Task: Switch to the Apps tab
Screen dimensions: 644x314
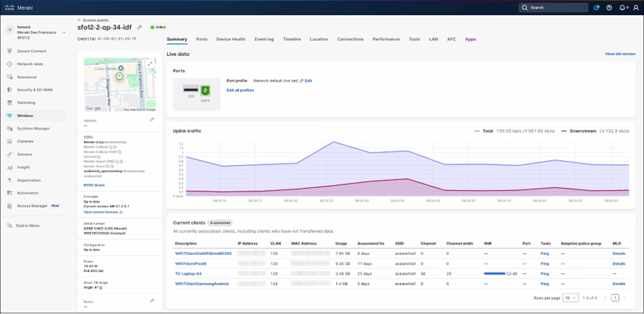Action: click(471, 39)
